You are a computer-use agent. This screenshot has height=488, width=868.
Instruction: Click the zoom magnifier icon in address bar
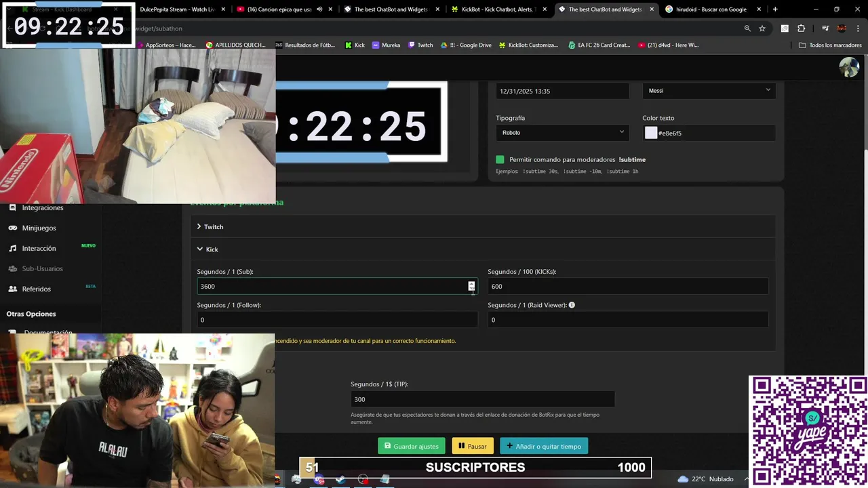coord(747,28)
